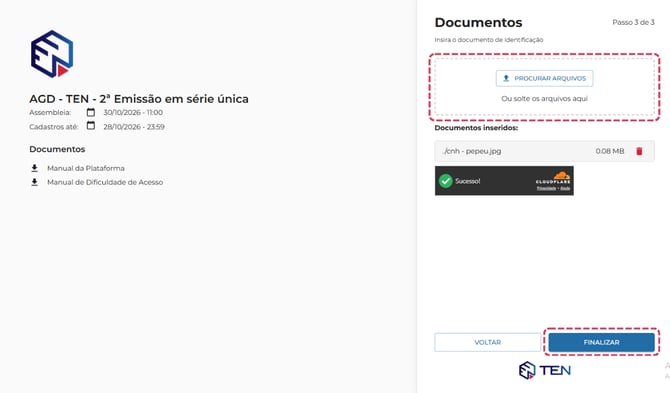The width and height of the screenshot is (670, 393).
Task: Click the green Sucesso checkmark icon
Action: click(446, 181)
